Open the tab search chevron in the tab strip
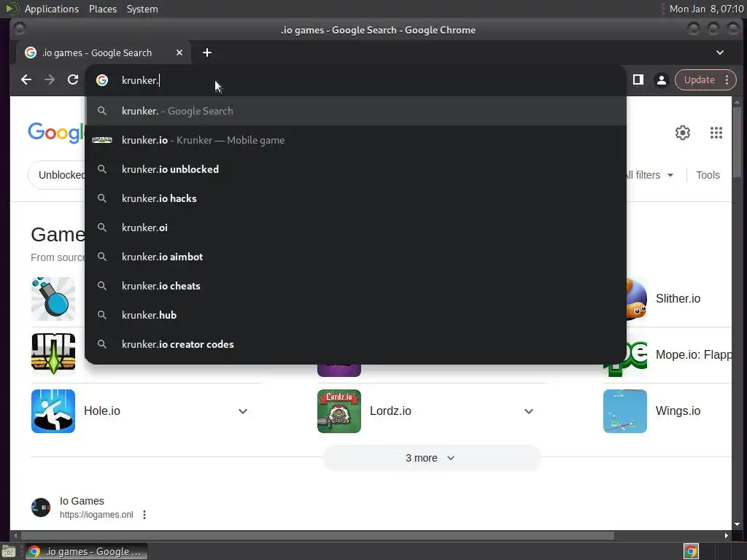747x560 pixels. click(x=720, y=52)
